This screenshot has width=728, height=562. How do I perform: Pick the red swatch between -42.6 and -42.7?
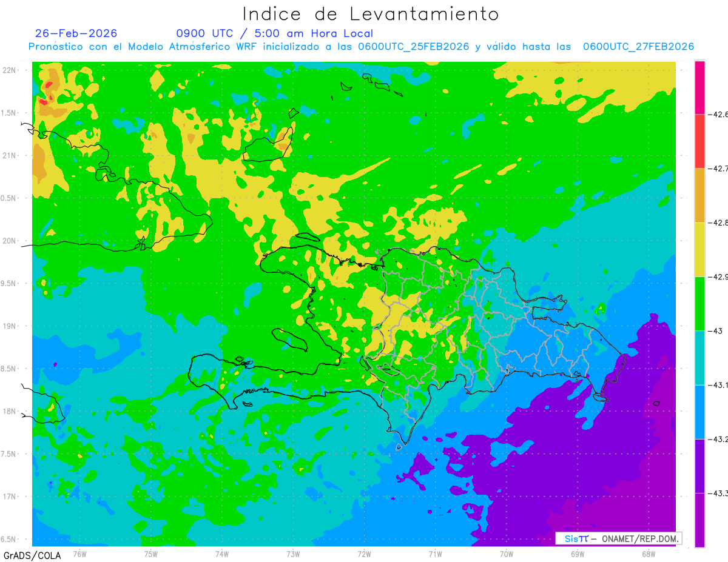pyautogui.click(x=699, y=141)
